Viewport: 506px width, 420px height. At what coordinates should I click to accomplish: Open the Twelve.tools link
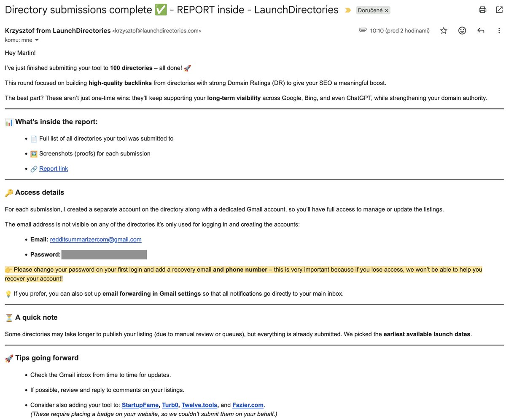pos(199,405)
